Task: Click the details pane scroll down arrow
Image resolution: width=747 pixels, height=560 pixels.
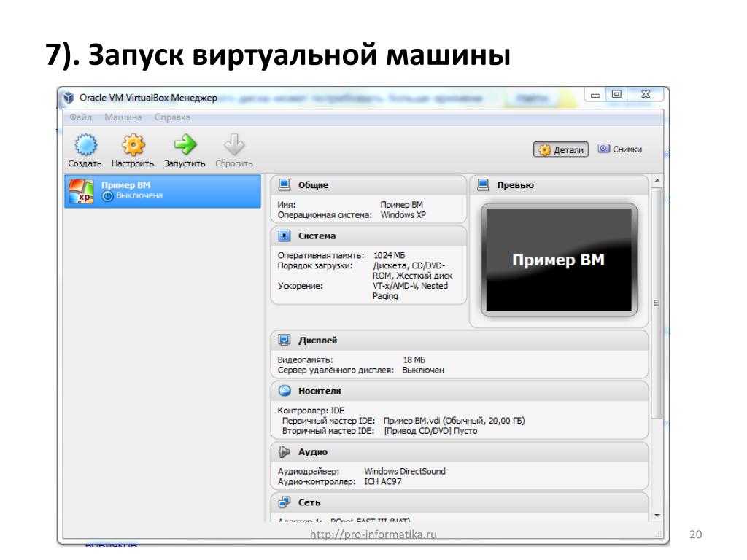Action: [x=657, y=516]
